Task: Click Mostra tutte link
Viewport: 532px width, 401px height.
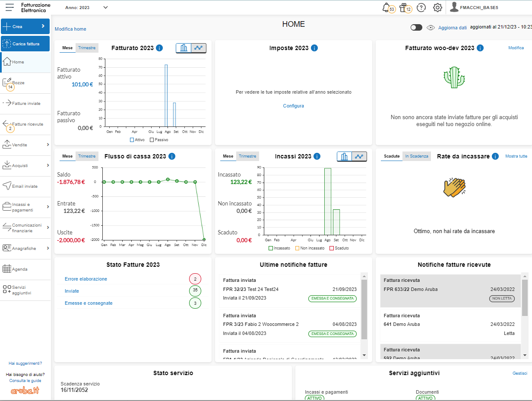Action: [516, 156]
